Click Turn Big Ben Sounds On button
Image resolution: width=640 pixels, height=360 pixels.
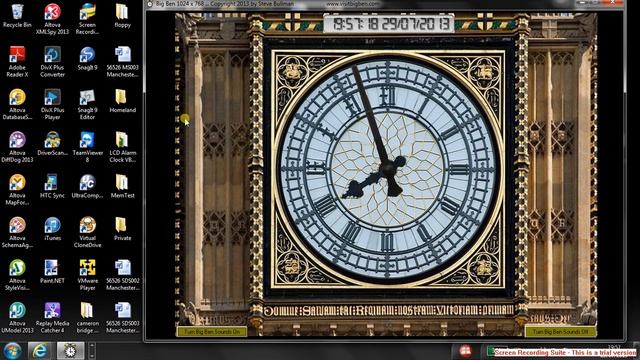tap(212, 331)
